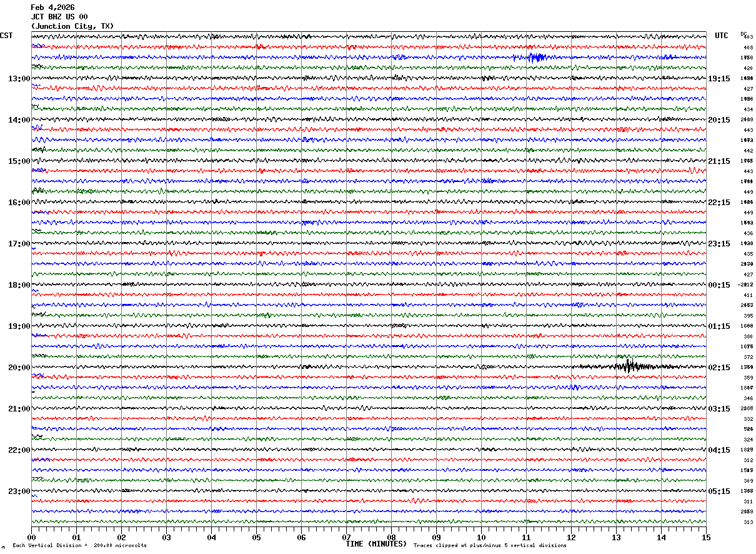Click minute 10 tick label on time axis

(481, 537)
